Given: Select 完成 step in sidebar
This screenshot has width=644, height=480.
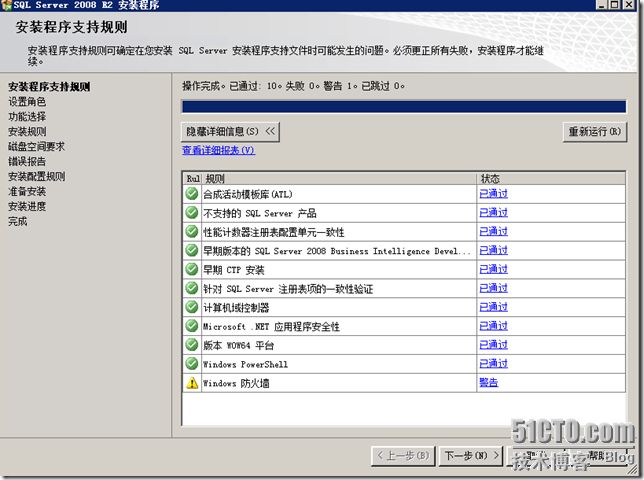Looking at the screenshot, I should click(x=18, y=221).
